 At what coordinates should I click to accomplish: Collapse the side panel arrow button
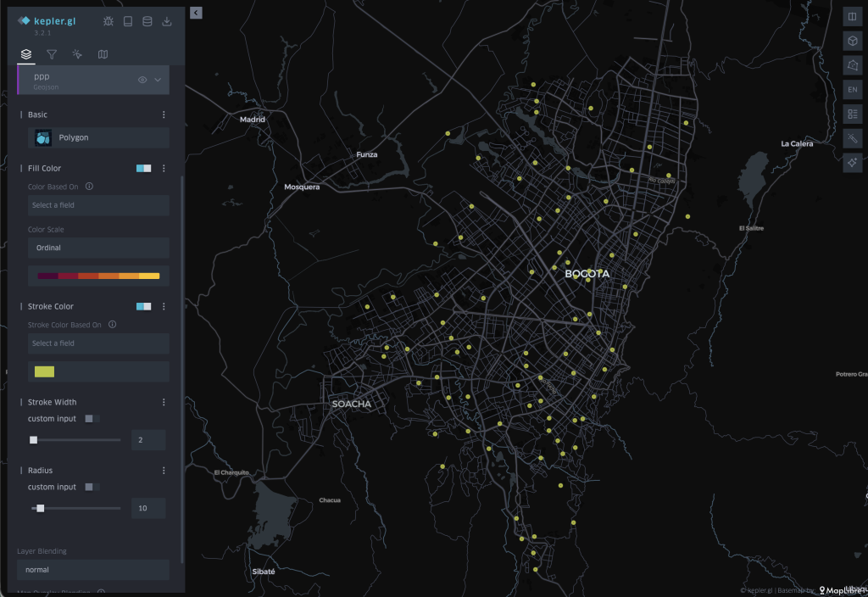pos(196,13)
